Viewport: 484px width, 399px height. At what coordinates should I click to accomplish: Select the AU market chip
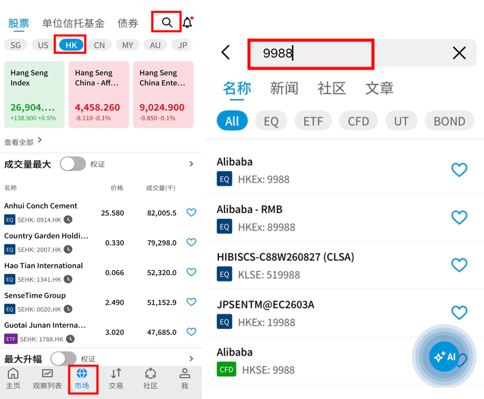tap(155, 45)
